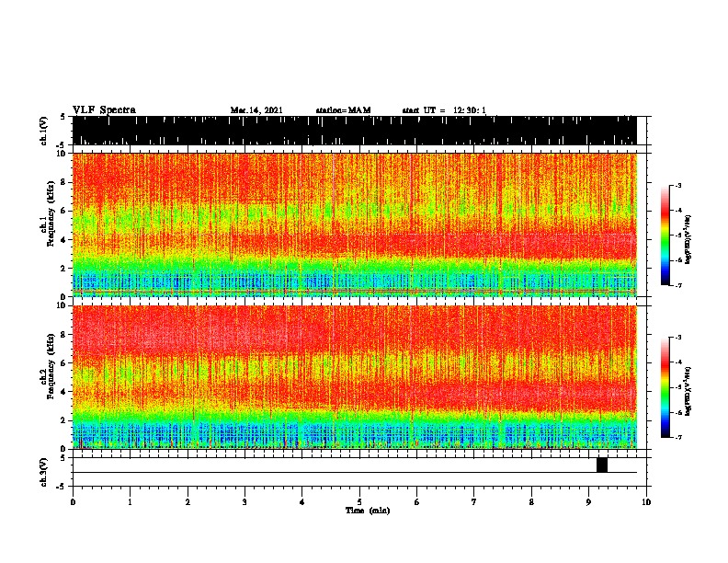Click the ch.1 color bar "log(PSD)" label
Viewport: 728px width, 563px height.
(688, 239)
